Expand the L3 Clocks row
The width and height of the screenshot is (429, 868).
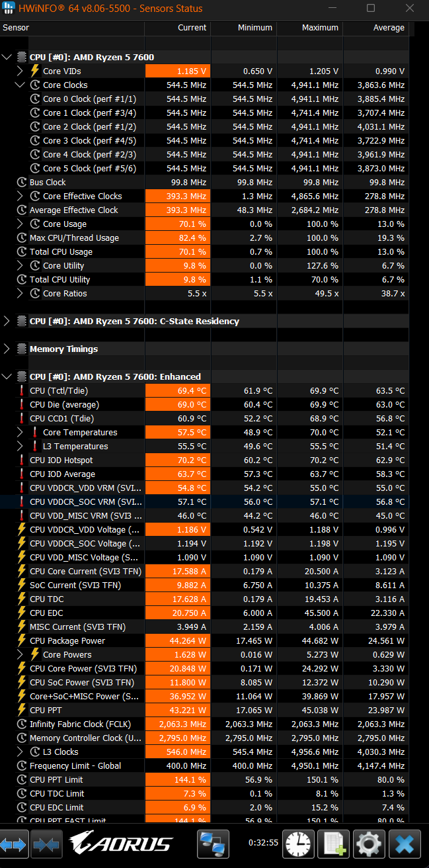tap(20, 752)
